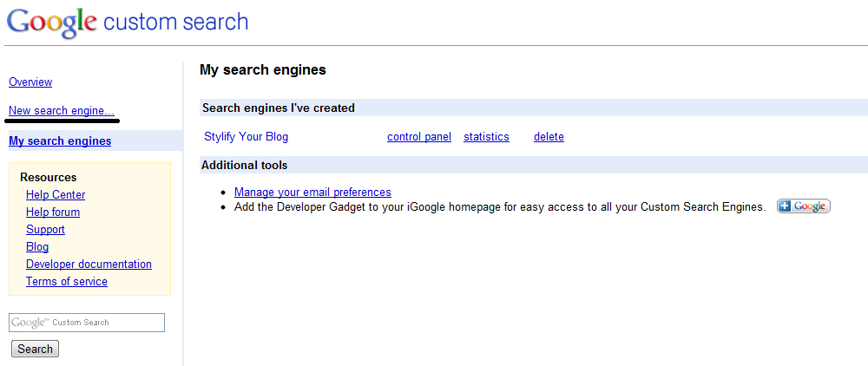
Task: Open Manage your email preferences
Action: (x=312, y=192)
